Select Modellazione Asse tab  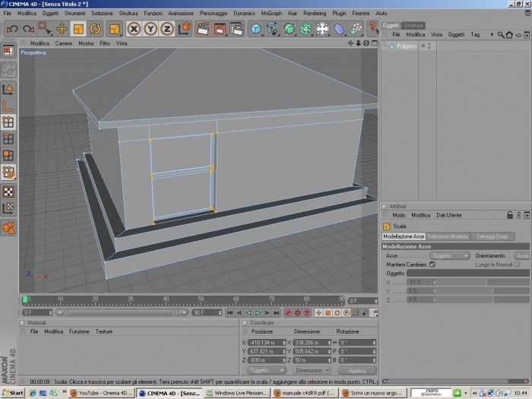[x=404, y=236]
